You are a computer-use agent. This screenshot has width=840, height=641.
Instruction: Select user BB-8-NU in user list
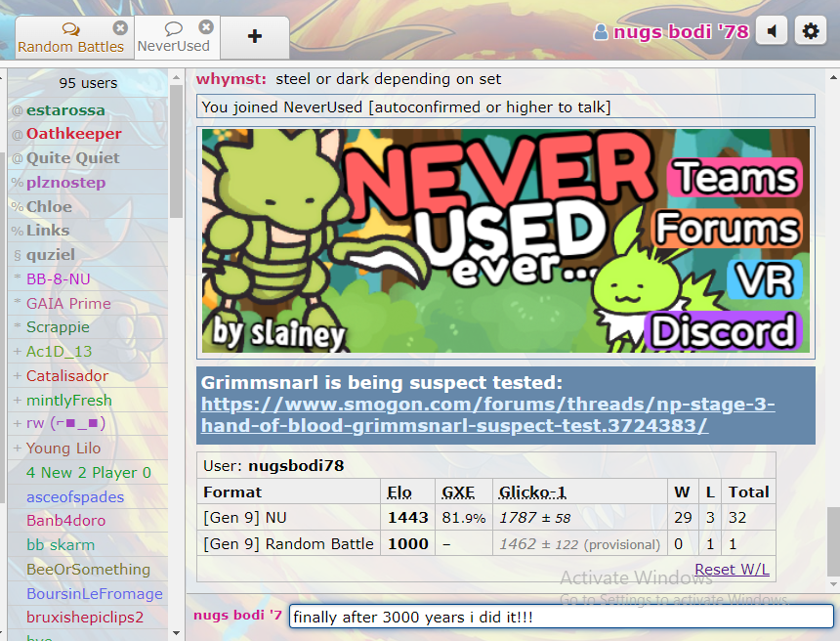88,278
